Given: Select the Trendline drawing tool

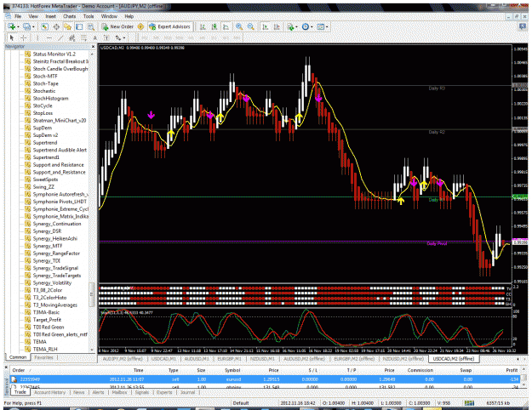Looking at the screenshot, I should 60,37.
